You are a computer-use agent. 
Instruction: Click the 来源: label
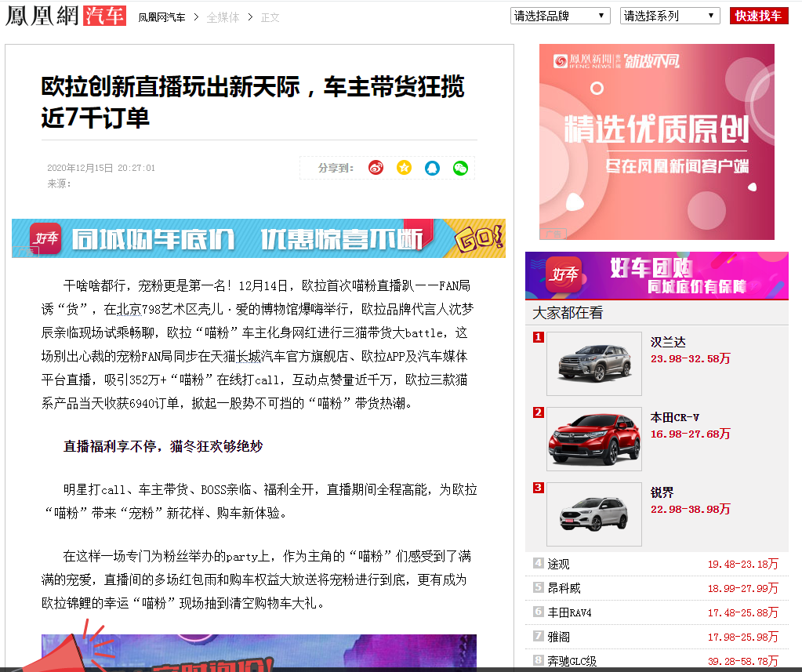(59, 183)
